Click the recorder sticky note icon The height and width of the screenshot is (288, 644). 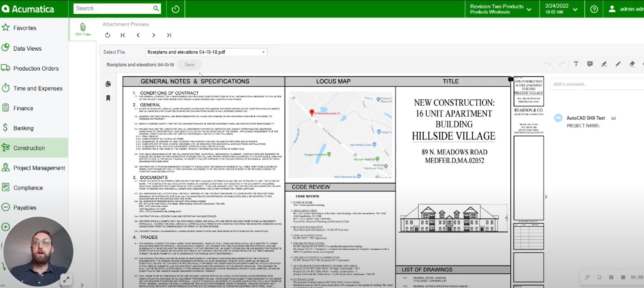pyautogui.click(x=599, y=277)
